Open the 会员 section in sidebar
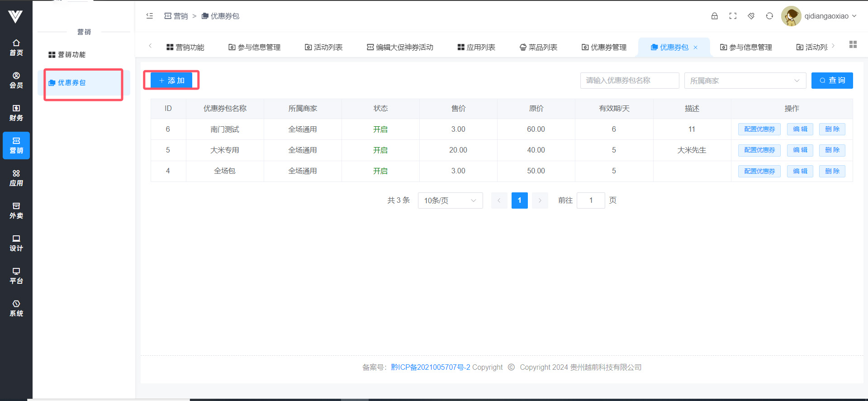 16,80
